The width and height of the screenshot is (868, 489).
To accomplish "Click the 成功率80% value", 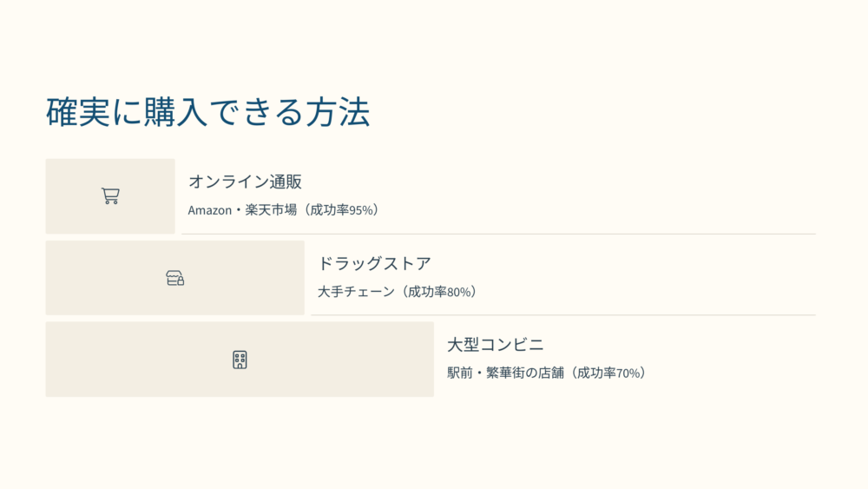I will [x=438, y=291].
